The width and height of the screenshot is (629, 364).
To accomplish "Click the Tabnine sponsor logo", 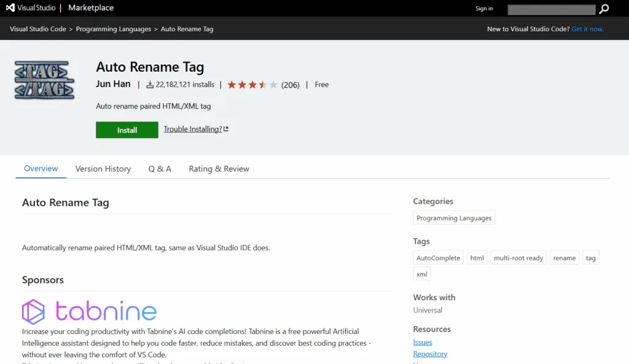I will [x=89, y=311].
